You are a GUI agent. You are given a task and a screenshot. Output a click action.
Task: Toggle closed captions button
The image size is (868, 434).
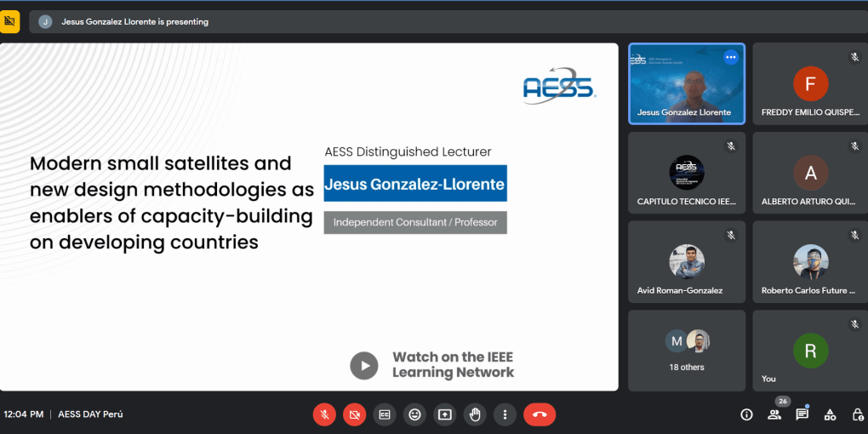384,414
